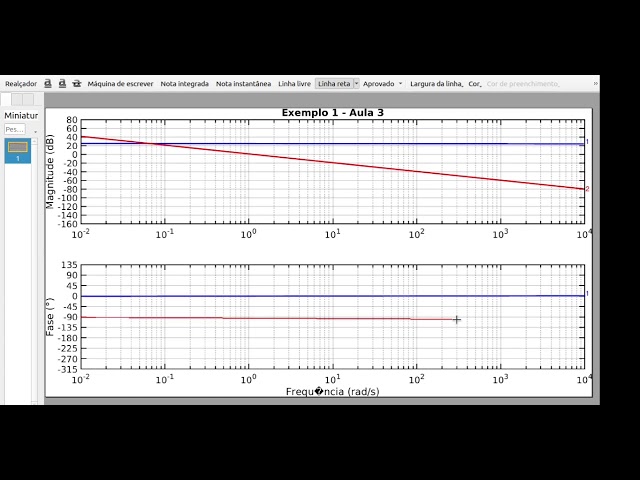Open the Largura da linha menu
This screenshot has height=480, width=640.
pyautogui.click(x=436, y=84)
